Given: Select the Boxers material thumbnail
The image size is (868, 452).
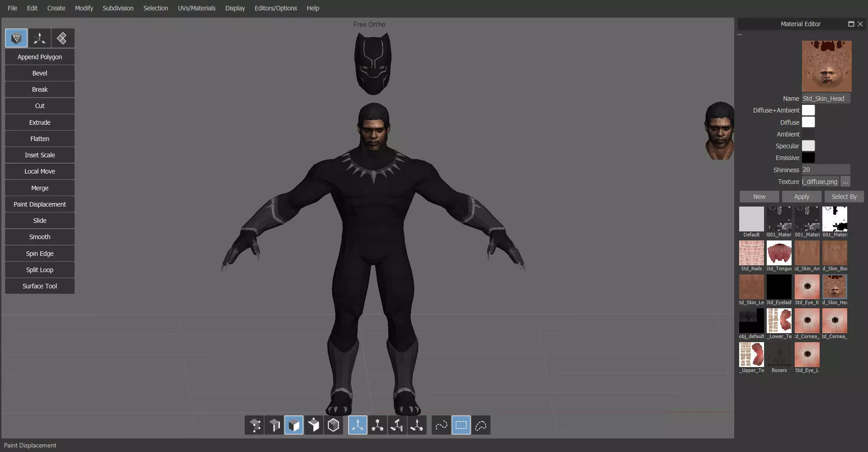Looking at the screenshot, I should point(779,355).
